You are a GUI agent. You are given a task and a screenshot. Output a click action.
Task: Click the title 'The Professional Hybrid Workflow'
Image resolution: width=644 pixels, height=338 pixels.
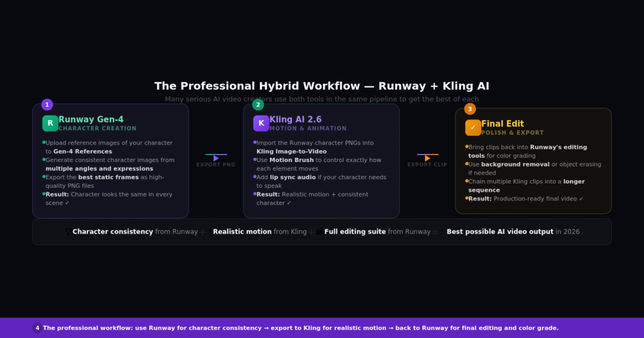coord(257,86)
